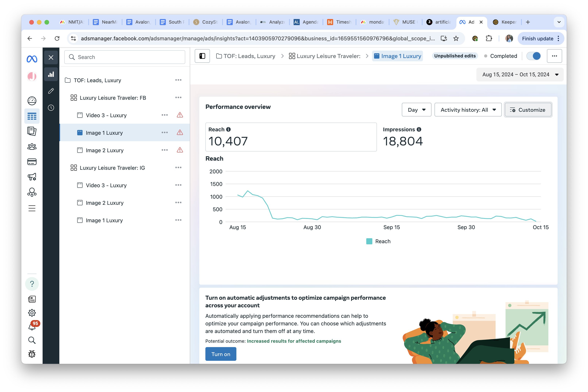Image resolution: width=588 pixels, height=392 pixels.
Task: Report a problem with bug icon
Action: tap(32, 354)
